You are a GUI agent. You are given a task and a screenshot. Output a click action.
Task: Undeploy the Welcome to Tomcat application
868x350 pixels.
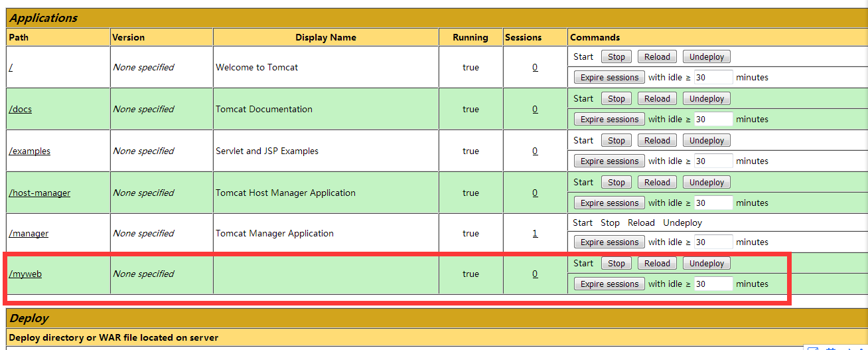[707, 57]
